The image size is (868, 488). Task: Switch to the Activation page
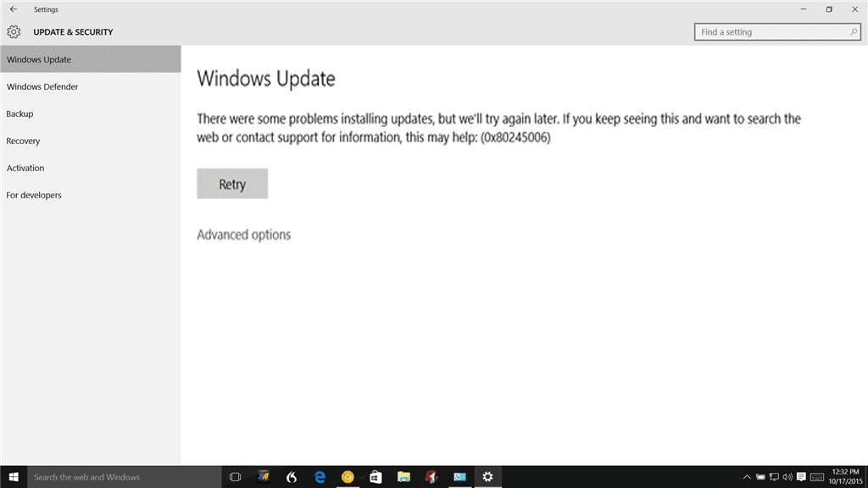[91, 168]
